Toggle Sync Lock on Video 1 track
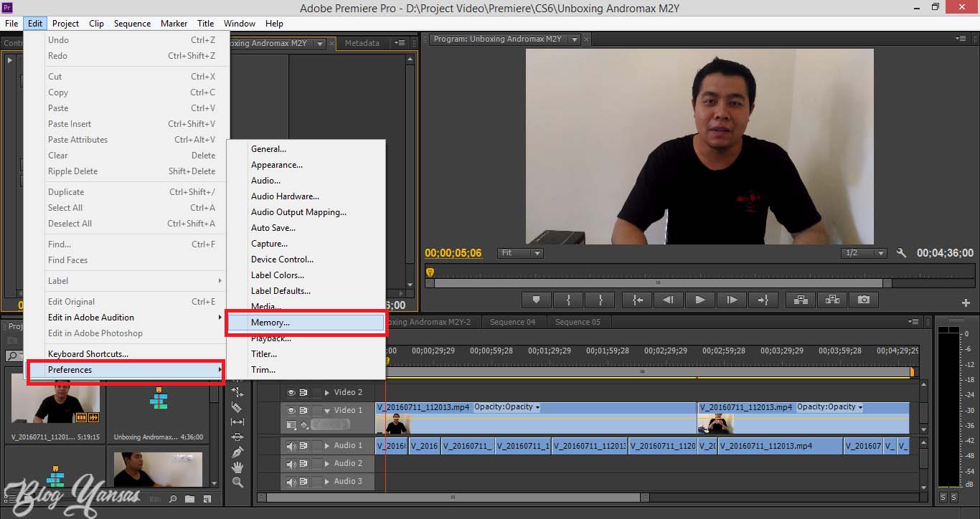 point(303,411)
